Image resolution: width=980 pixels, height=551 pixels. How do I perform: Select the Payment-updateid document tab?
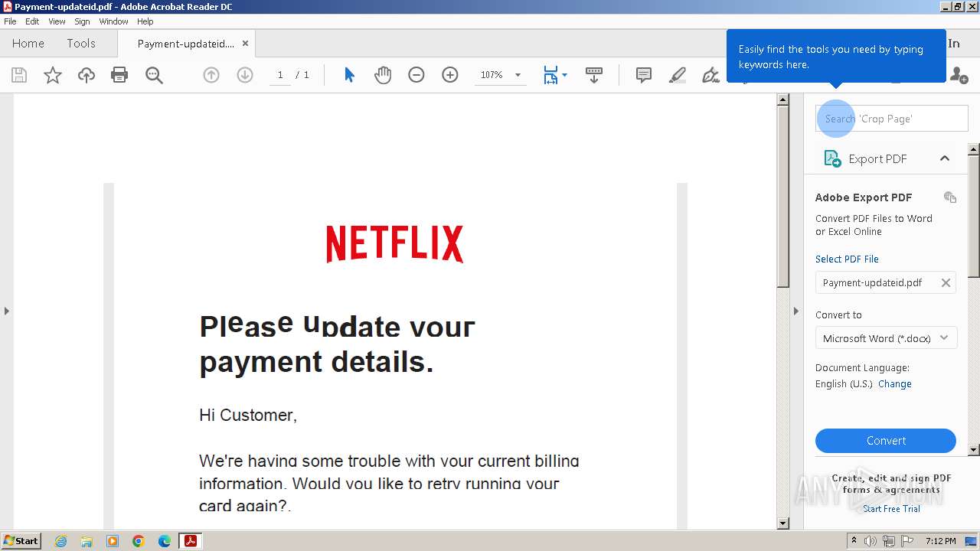click(186, 44)
